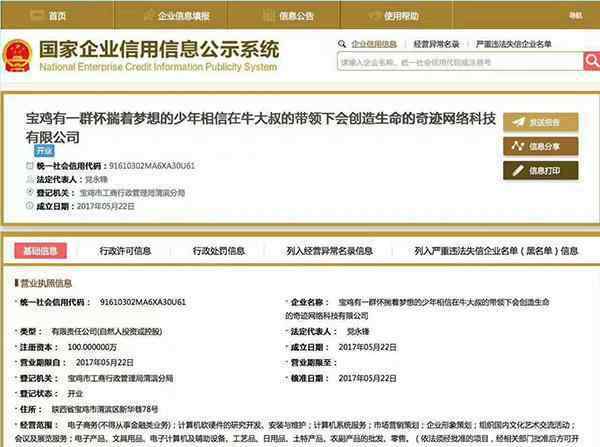
Task: Click the icon beside 统一社会信用代码 in header
Action: (x=29, y=165)
